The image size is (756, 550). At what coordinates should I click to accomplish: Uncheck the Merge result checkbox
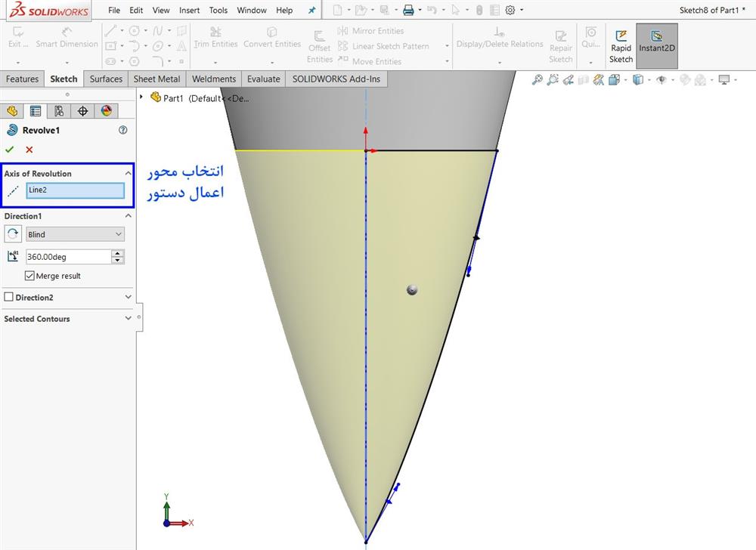[x=30, y=276]
